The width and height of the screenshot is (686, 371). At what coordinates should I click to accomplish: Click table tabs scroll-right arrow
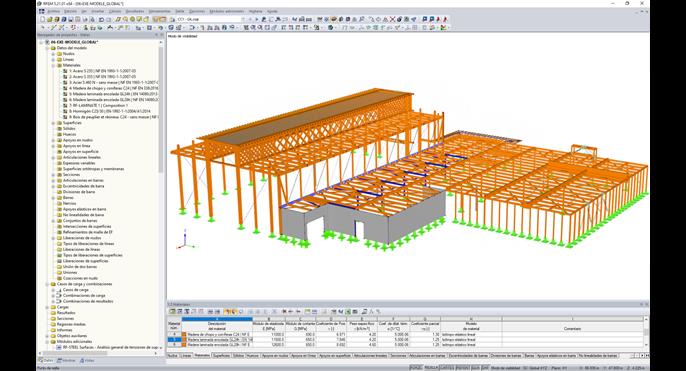tap(642, 356)
